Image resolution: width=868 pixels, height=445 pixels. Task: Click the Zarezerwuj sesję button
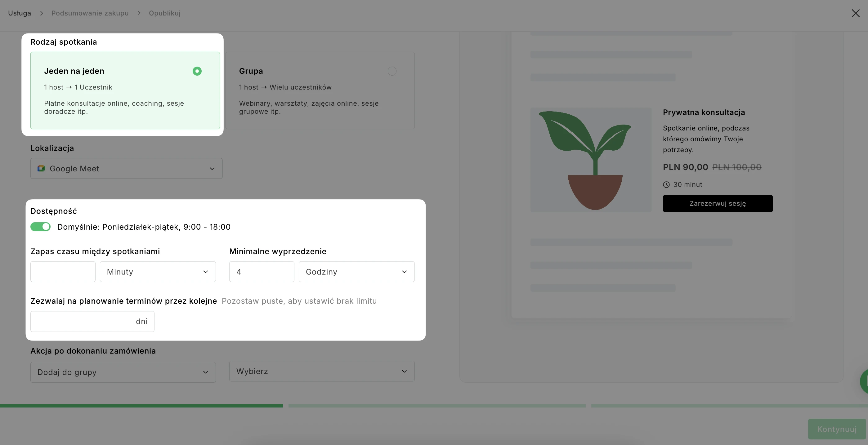point(718,203)
